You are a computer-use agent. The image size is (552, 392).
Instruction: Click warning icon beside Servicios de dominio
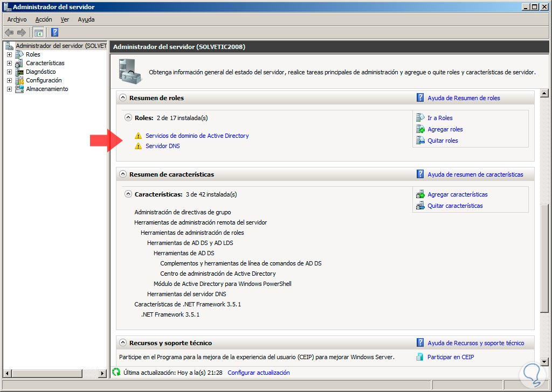click(x=139, y=136)
